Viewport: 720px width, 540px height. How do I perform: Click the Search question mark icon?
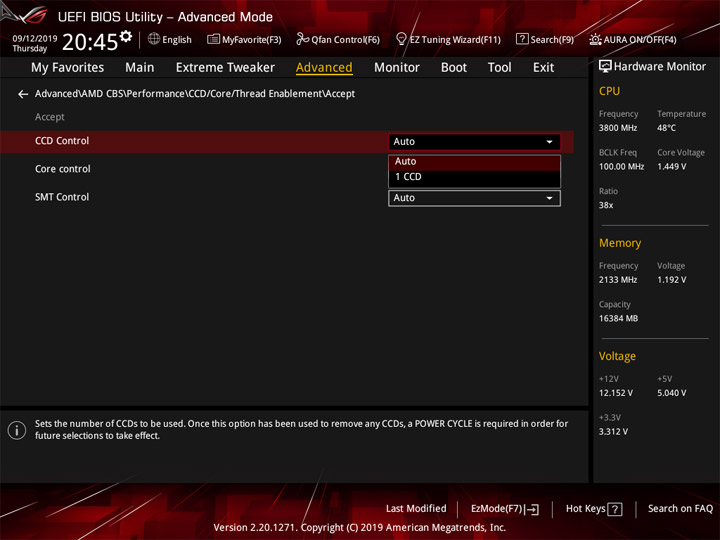click(x=522, y=39)
